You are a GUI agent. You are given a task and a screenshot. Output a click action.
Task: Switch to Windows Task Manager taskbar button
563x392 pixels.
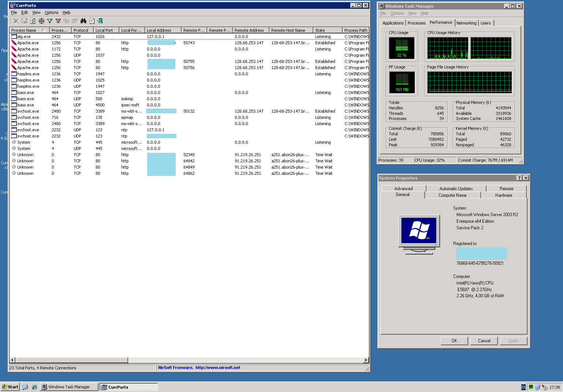[69, 387]
